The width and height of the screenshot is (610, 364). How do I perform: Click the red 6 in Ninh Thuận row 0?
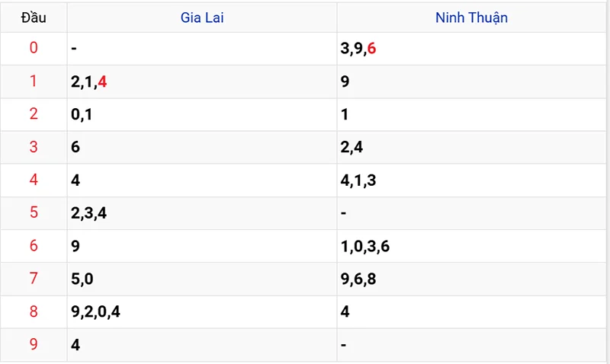(x=371, y=49)
